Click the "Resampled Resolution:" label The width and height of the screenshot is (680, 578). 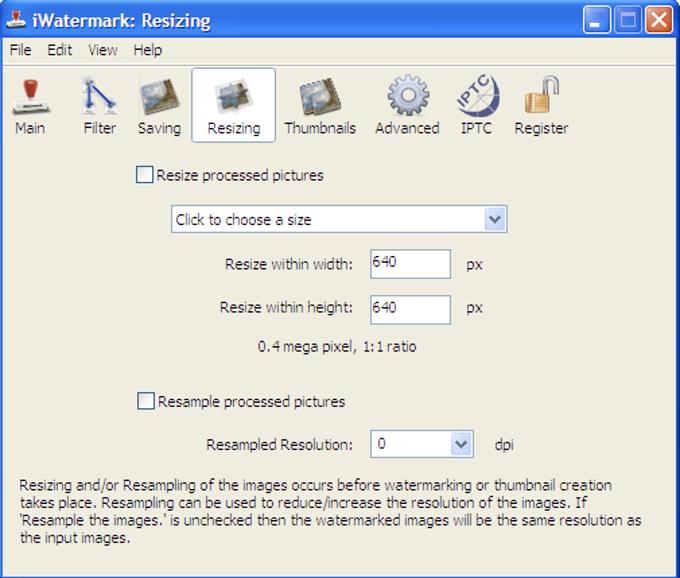[280, 445]
